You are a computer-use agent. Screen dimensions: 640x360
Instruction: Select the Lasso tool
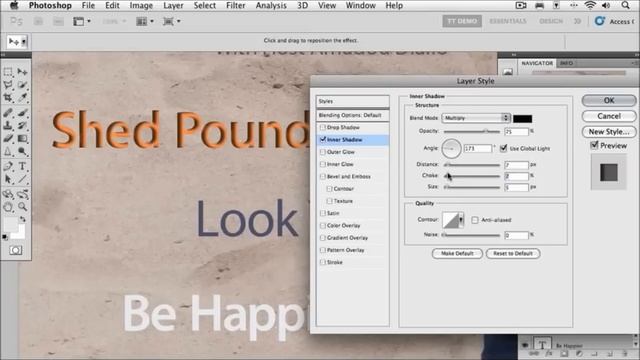8,85
